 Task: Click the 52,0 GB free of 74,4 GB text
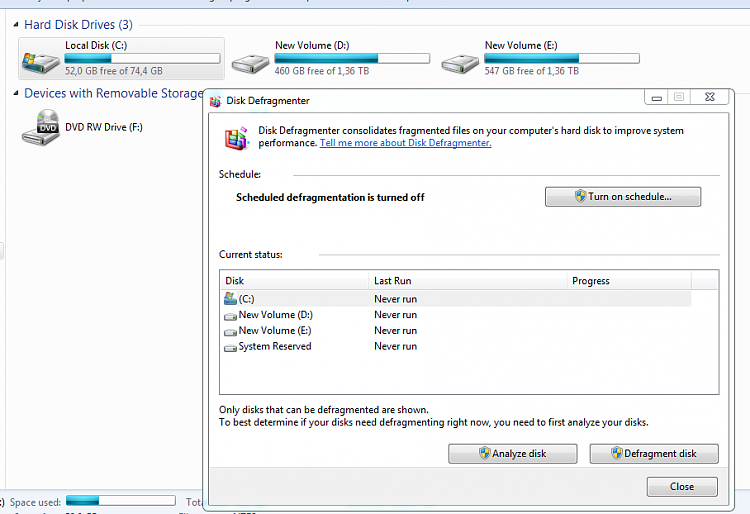[114, 71]
